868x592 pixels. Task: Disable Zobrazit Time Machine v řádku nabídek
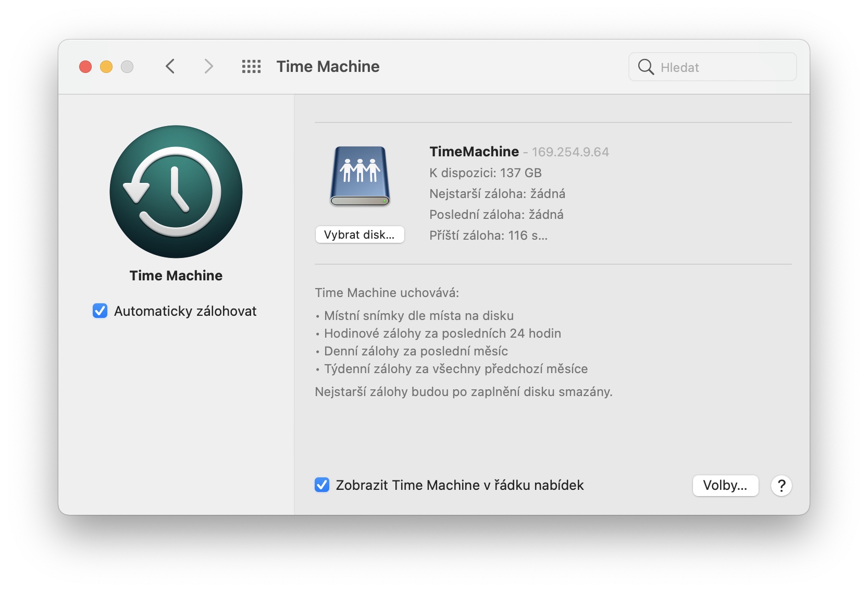(x=322, y=485)
